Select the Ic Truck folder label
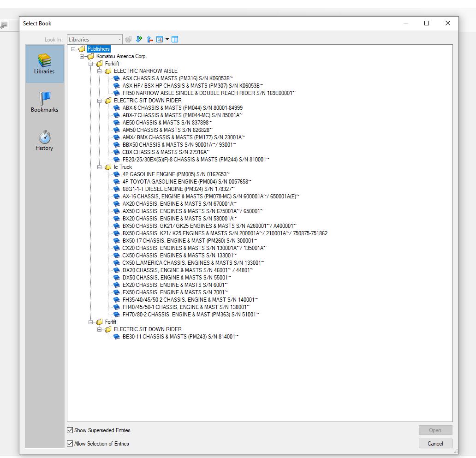This screenshot has width=476, height=458. (x=123, y=167)
